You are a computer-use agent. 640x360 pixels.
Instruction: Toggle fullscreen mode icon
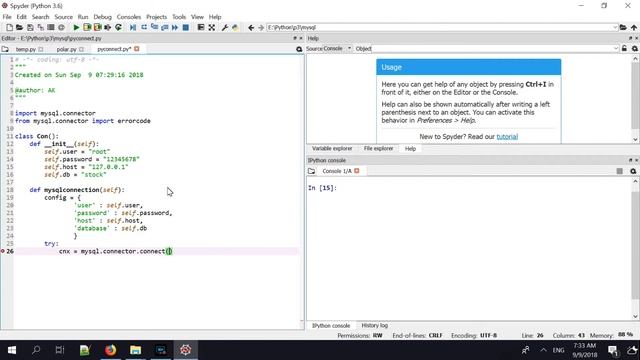[x=211, y=27]
